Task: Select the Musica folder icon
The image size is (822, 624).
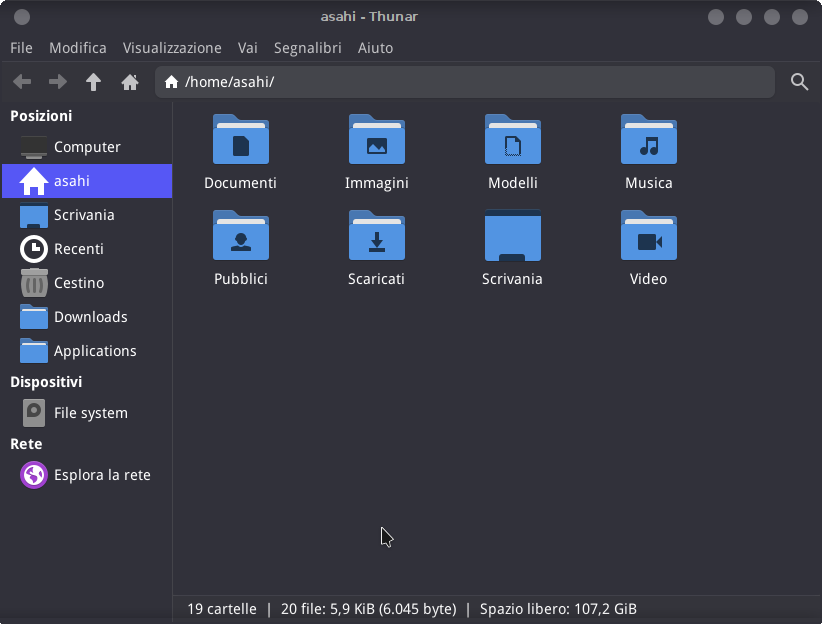Action: (x=648, y=140)
